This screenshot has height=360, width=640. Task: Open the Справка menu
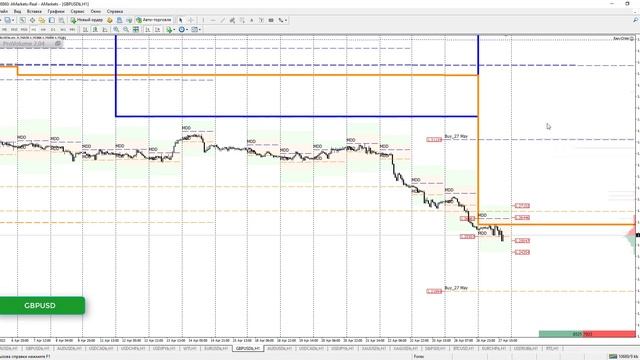click(x=115, y=11)
